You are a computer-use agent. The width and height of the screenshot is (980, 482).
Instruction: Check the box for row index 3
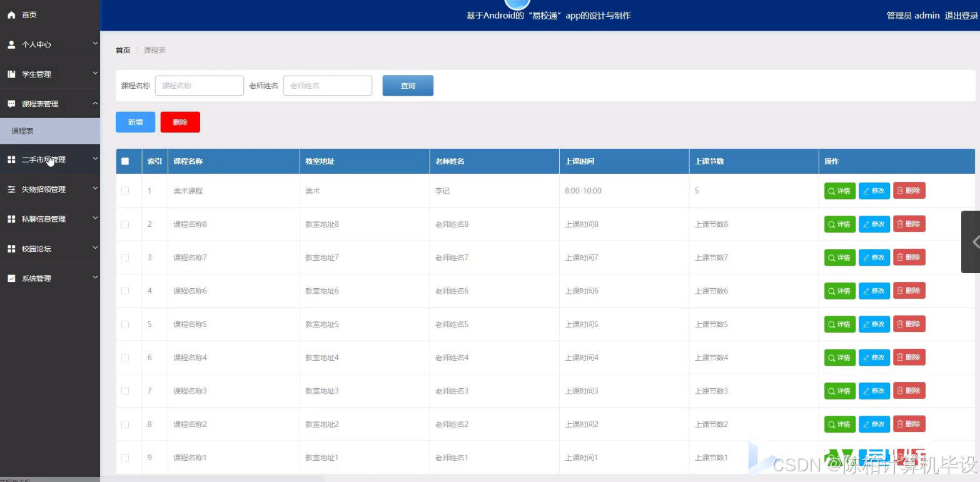(125, 257)
